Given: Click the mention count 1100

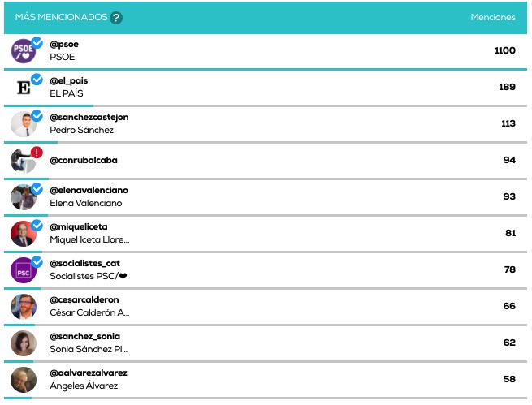Looking at the screenshot, I should point(505,50).
